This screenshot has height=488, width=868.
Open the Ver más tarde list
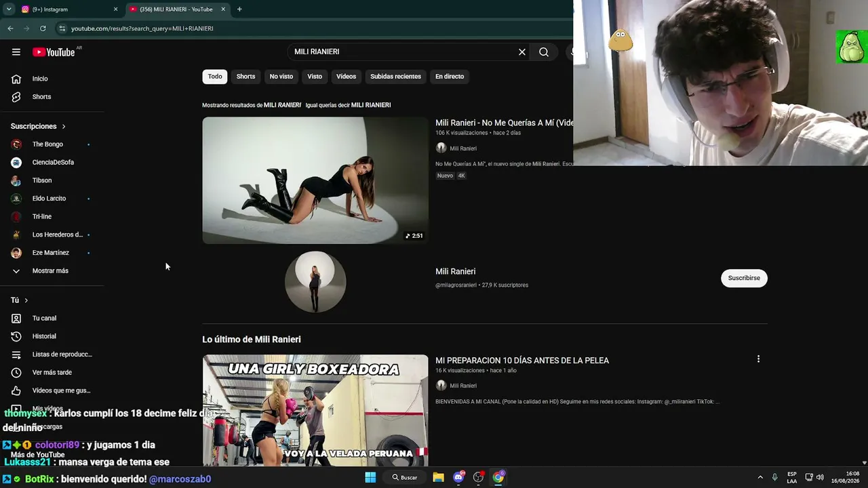(x=53, y=373)
